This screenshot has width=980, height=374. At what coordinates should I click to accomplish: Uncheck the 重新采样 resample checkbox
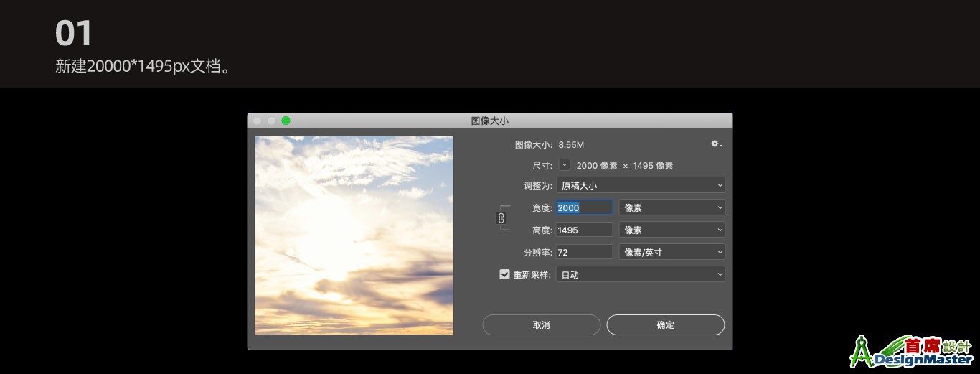[505, 274]
